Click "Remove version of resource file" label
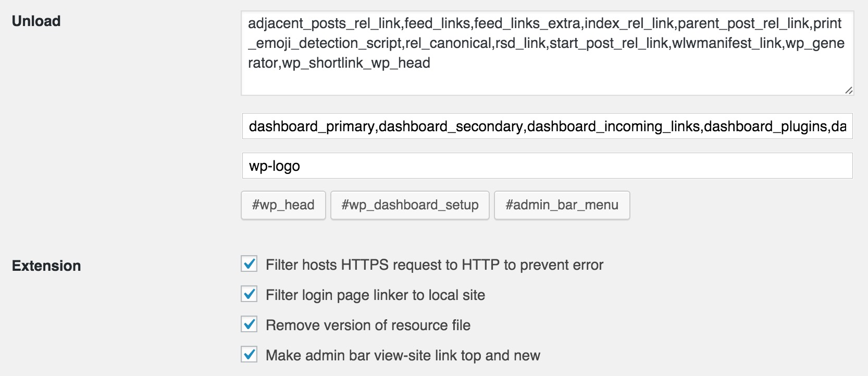The width and height of the screenshot is (868, 376). point(368,325)
